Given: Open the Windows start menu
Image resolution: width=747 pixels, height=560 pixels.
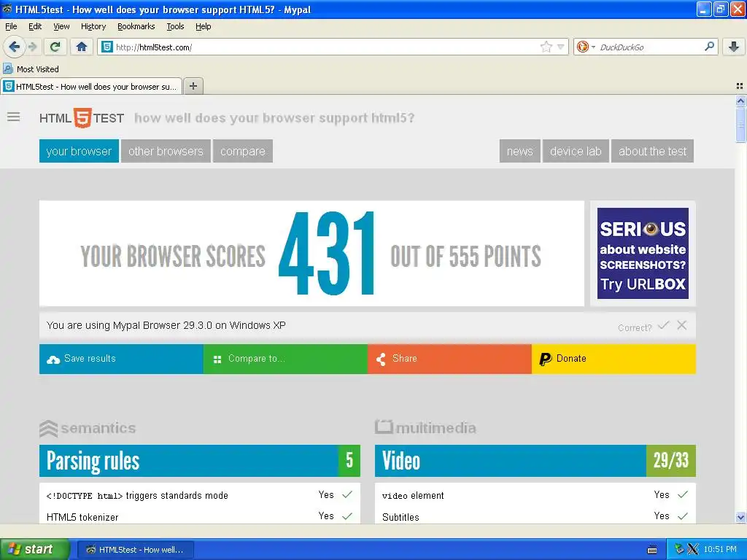Looking at the screenshot, I should (34, 549).
